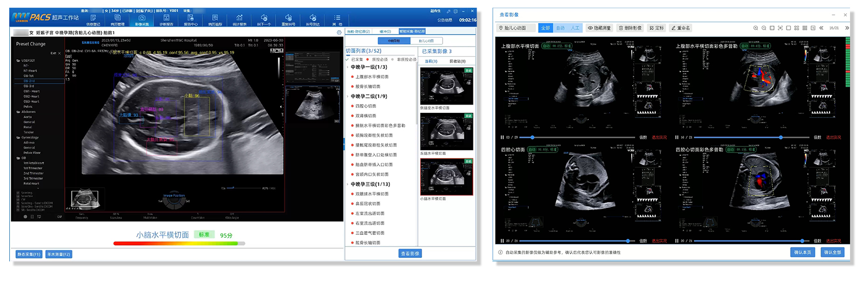
Task: Click 删除影像 delete image button
Action: pos(630,28)
